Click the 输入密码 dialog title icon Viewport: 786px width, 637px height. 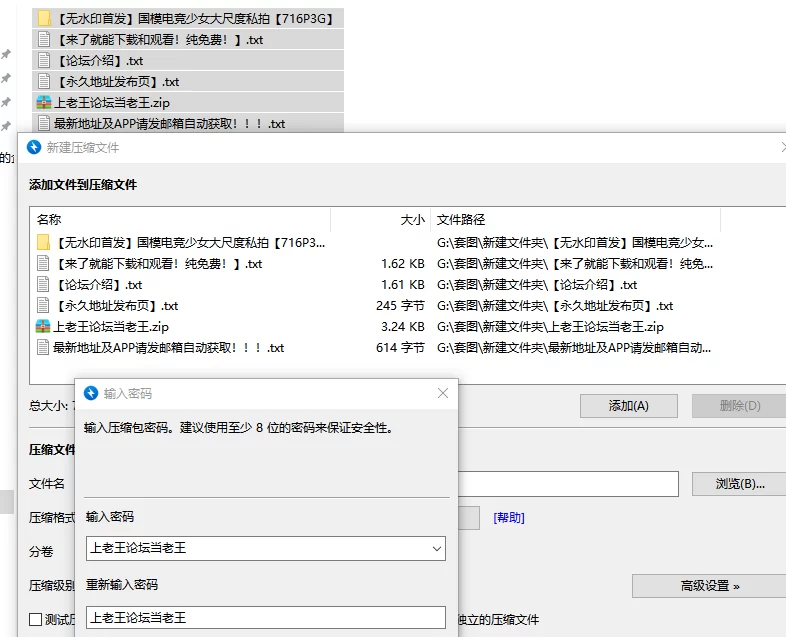click(92, 394)
